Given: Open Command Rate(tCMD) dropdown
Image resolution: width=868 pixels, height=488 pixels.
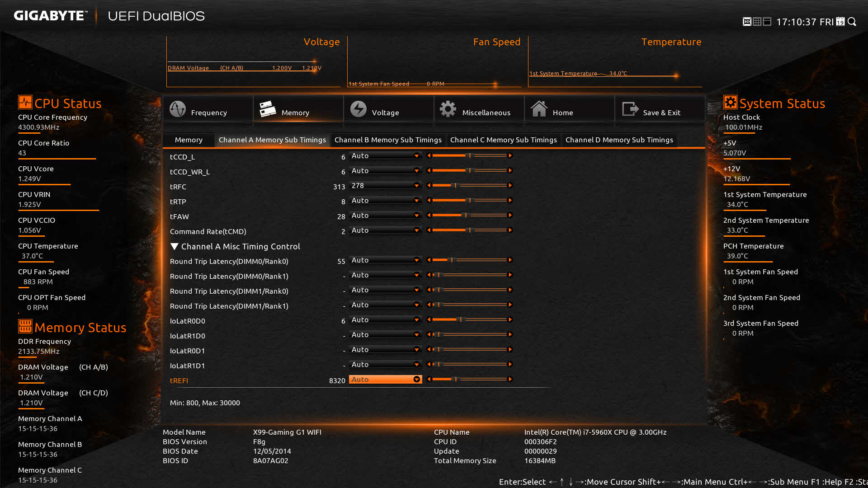Looking at the screenshot, I should coord(385,230).
